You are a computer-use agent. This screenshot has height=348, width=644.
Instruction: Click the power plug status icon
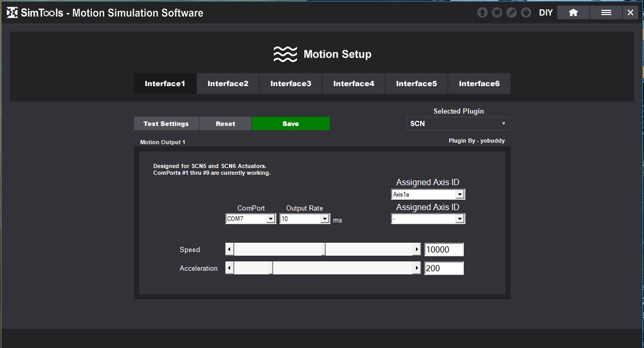tap(526, 12)
